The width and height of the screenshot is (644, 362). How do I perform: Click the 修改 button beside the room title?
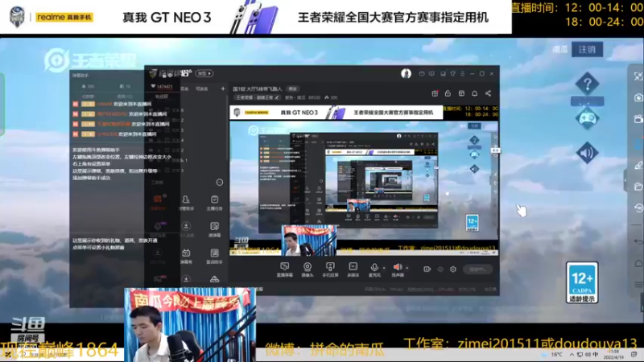point(292,88)
